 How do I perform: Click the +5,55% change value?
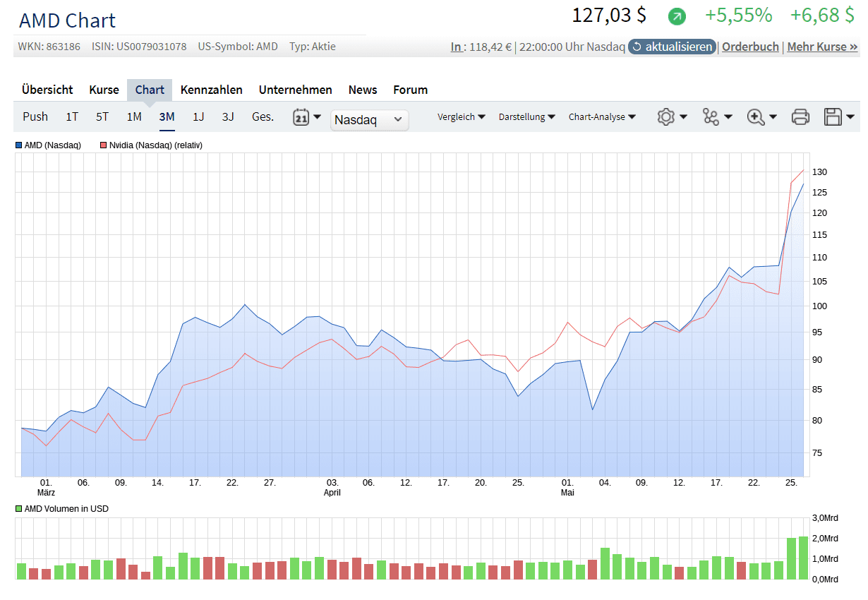point(738,15)
